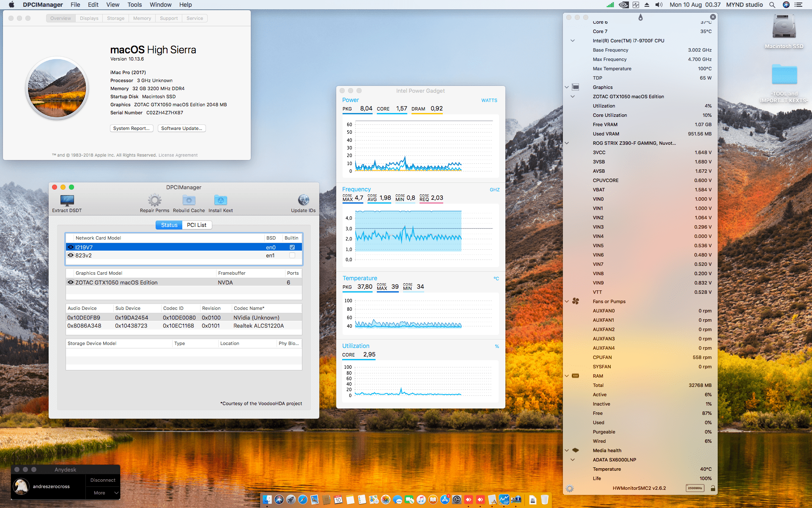Click the Extract DSDT toolbar icon
Viewport: 812px width, 508px height.
tap(67, 200)
